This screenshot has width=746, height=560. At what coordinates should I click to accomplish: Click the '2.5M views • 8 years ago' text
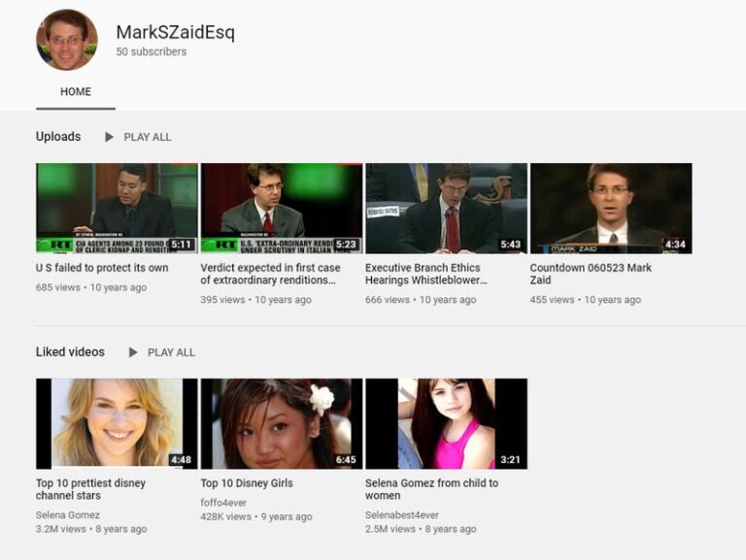pos(421,529)
